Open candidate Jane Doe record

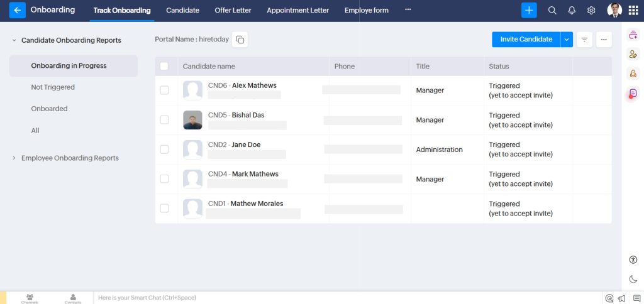point(246,145)
